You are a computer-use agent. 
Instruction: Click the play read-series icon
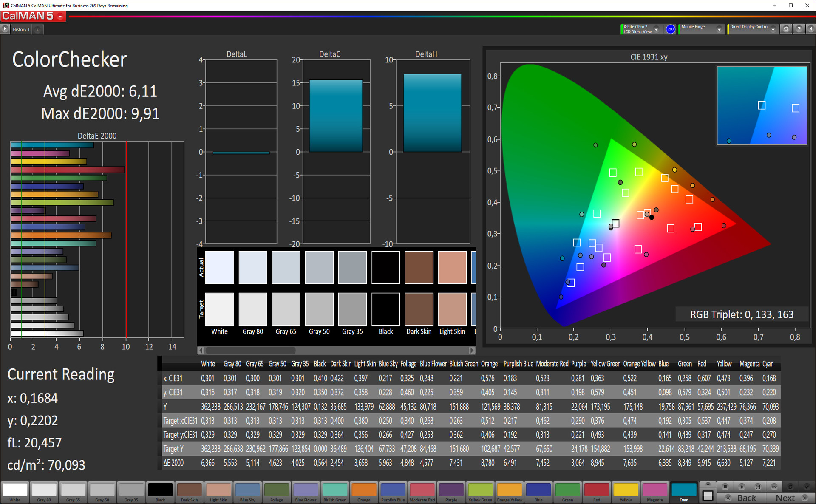742,487
